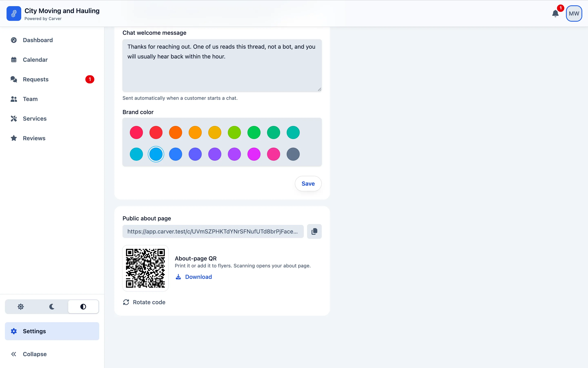Choose the orange brand color swatch
The width and height of the screenshot is (588, 368).
coord(175,132)
